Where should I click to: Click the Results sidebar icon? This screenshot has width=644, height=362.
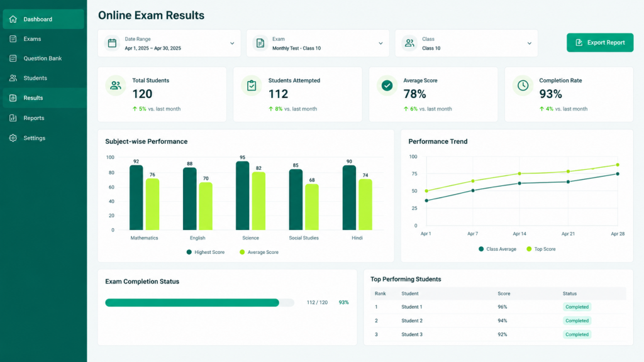13,97
